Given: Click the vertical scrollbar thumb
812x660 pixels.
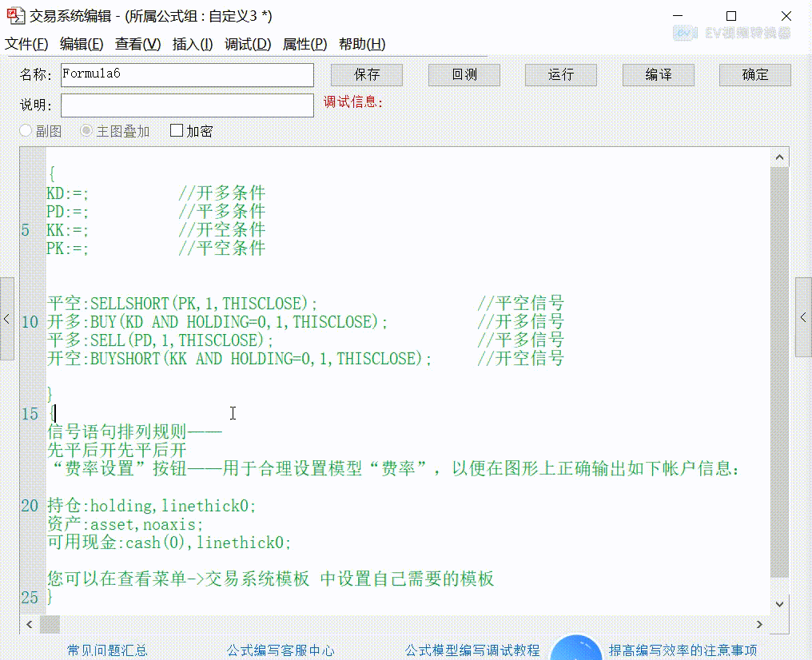Looking at the screenshot, I should 779,372.
